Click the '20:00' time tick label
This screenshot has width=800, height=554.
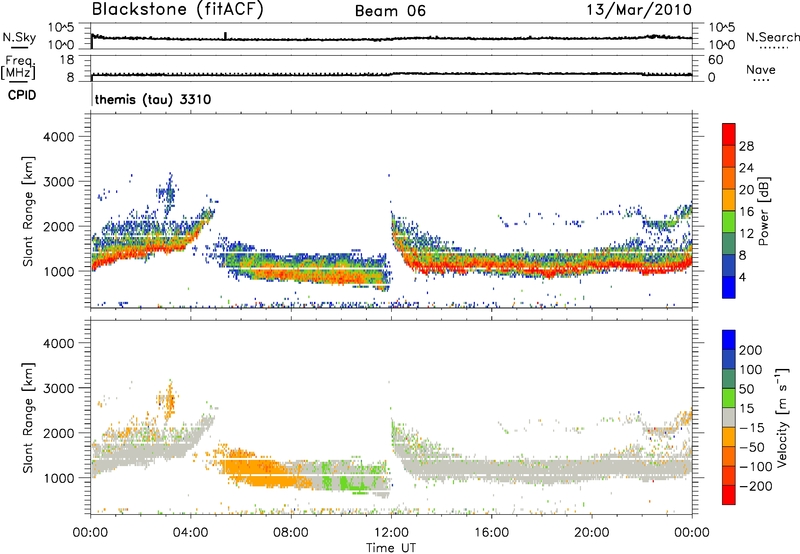pos(591,533)
